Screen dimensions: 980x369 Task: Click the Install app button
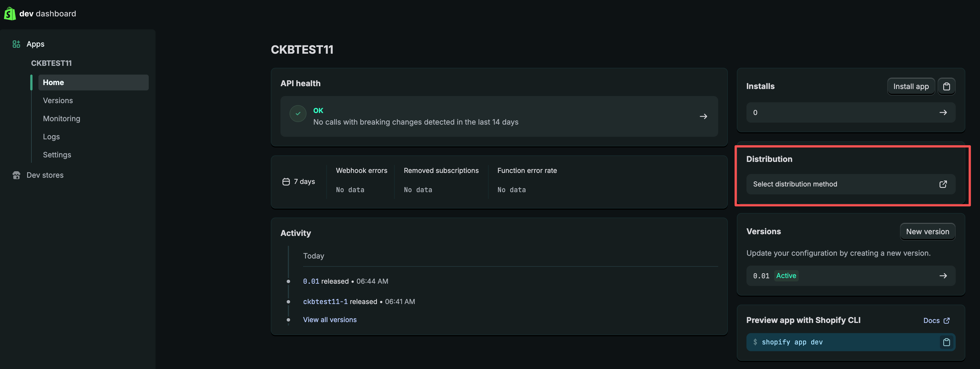911,87
